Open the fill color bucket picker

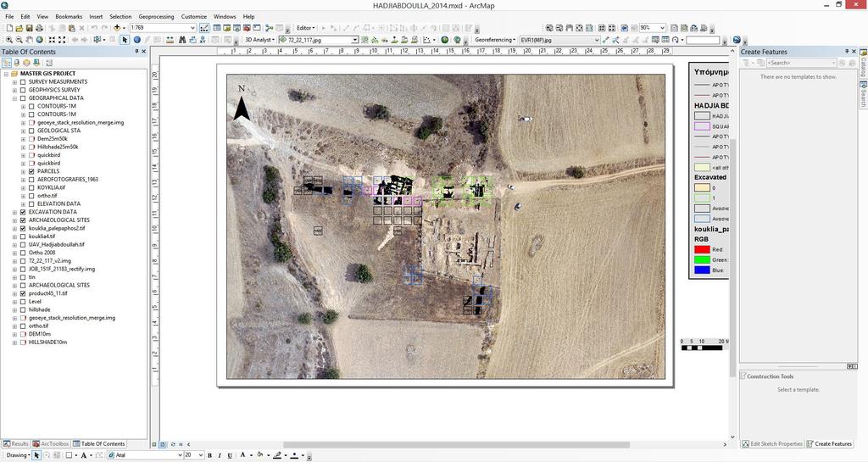coord(260,455)
